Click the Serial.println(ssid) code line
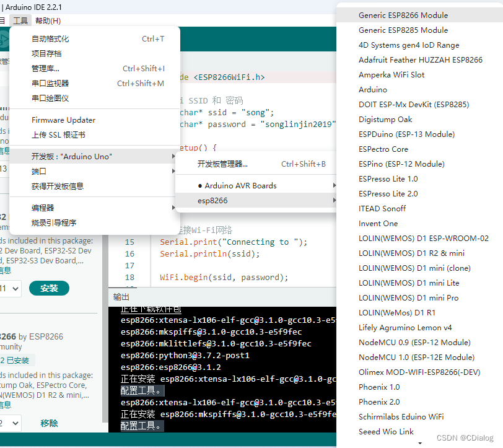 click(210, 254)
